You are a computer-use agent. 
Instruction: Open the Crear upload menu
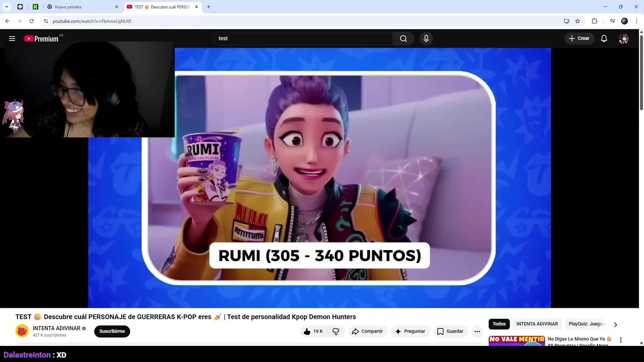(579, 39)
